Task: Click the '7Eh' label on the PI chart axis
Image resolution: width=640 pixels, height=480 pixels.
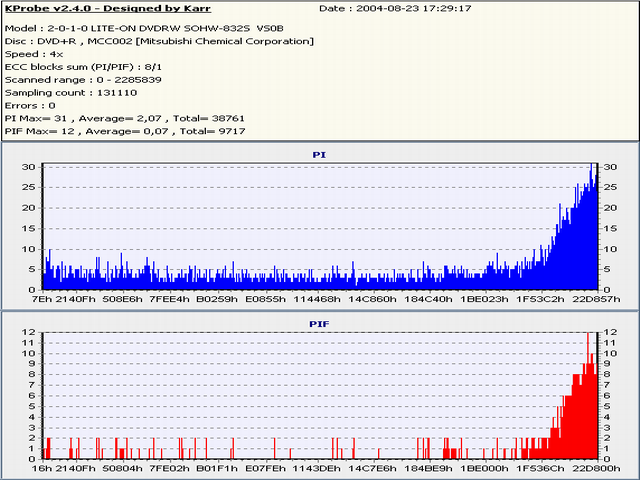Action: (x=42, y=299)
